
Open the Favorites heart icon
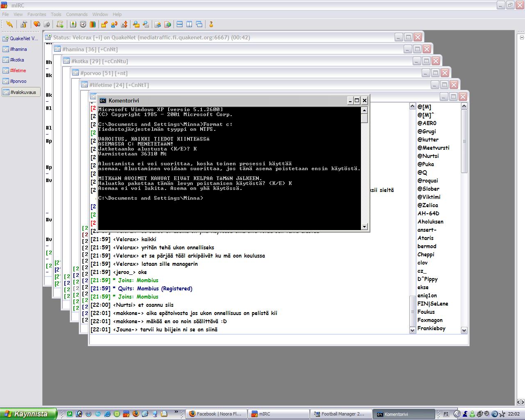[37, 24]
